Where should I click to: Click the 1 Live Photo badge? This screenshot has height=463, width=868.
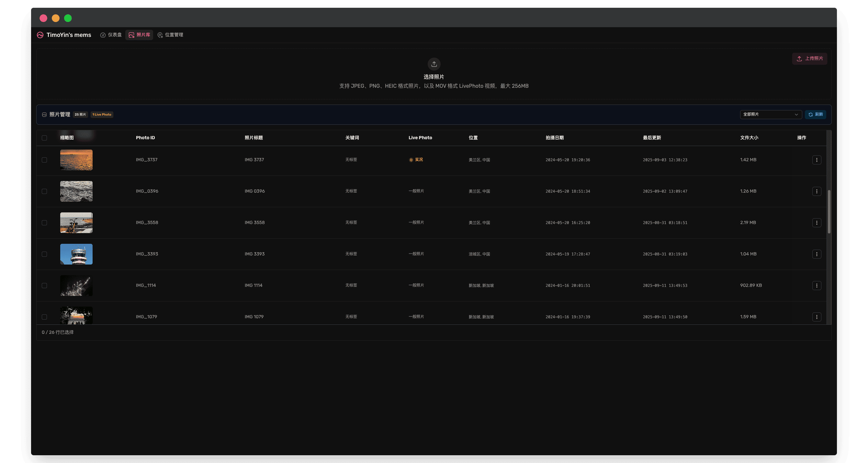(x=102, y=115)
